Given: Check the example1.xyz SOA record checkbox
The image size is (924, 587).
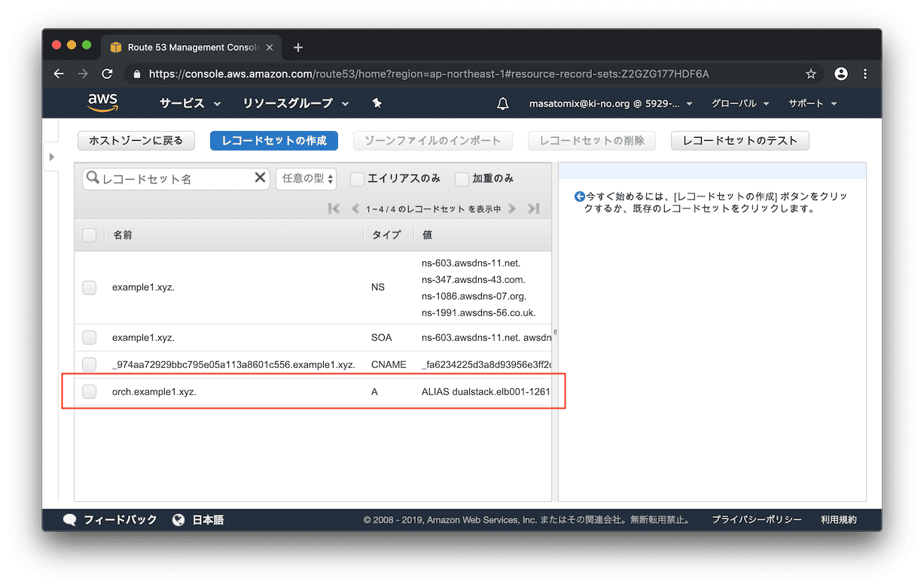Looking at the screenshot, I should (89, 337).
